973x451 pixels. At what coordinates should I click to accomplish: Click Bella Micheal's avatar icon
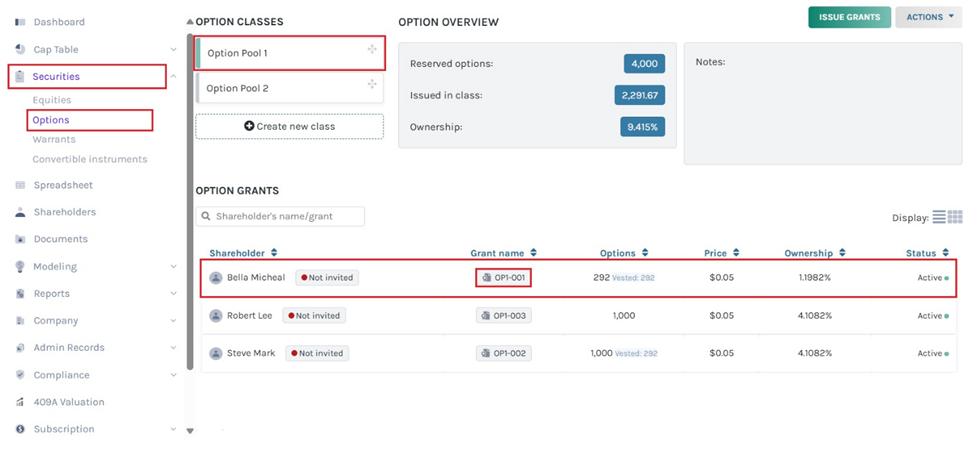point(216,278)
